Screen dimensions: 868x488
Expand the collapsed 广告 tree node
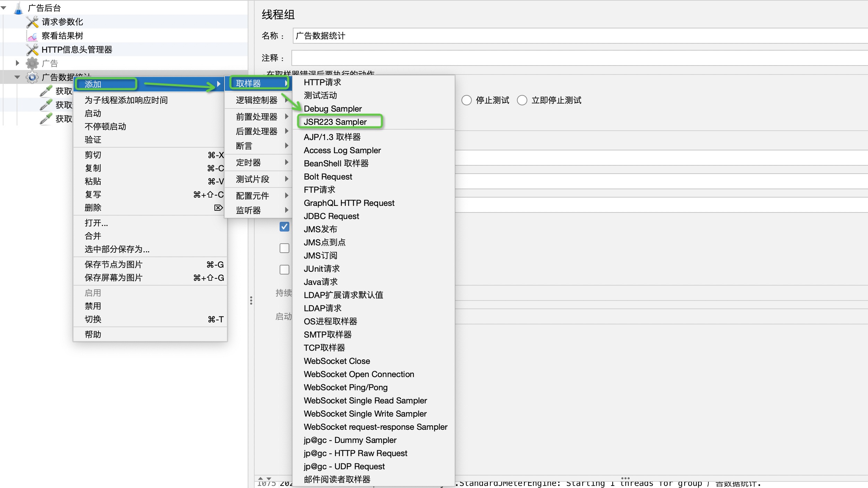[17, 63]
